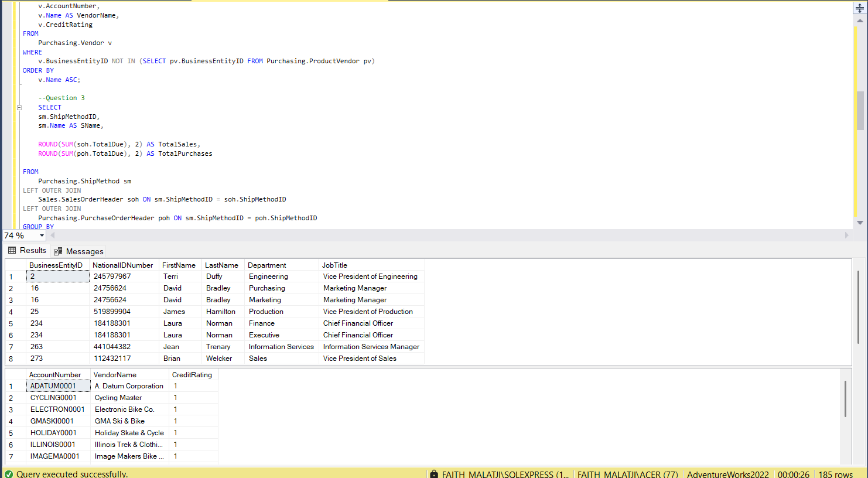Click the Vice President of Sales cell
The image size is (868, 478).
(x=360, y=358)
